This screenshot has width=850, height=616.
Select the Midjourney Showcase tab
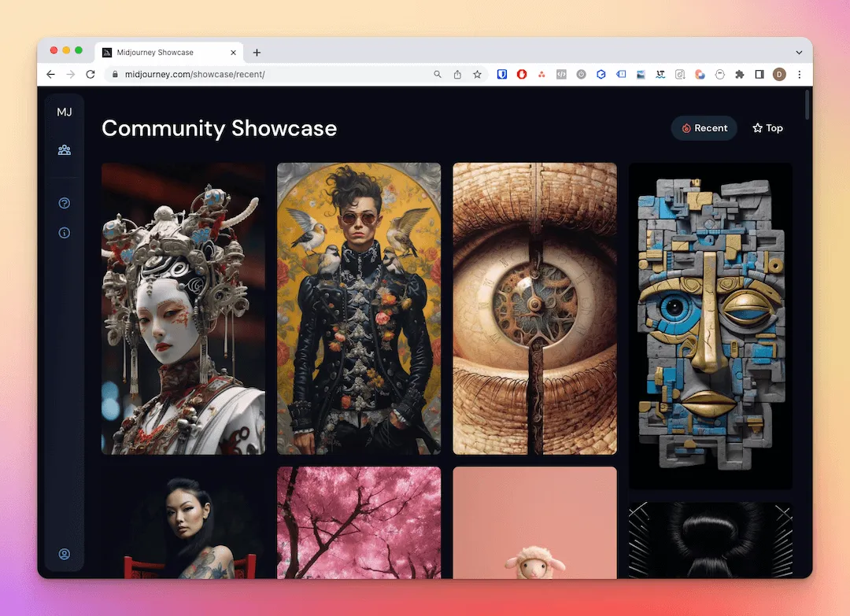pos(169,53)
